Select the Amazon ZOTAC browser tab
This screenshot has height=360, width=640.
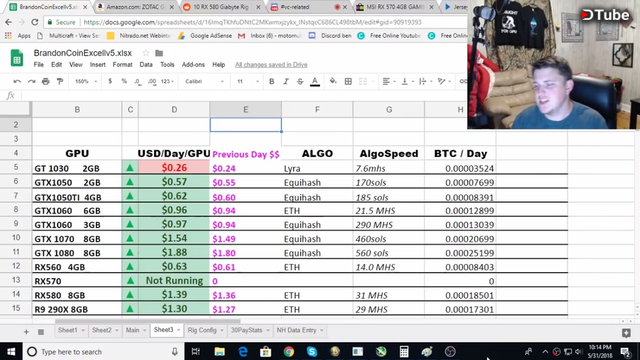(x=136, y=7)
